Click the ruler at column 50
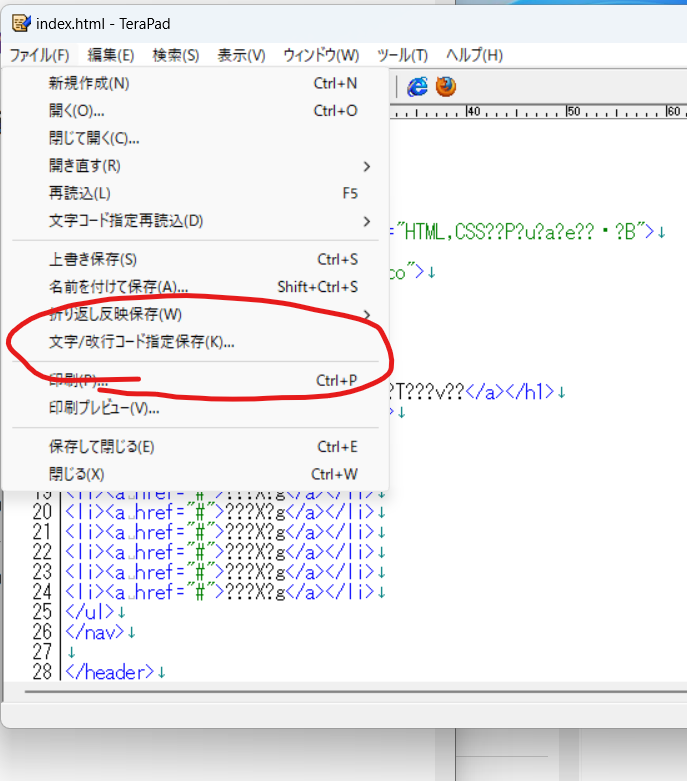Image resolution: width=687 pixels, height=781 pixels. pyautogui.click(x=573, y=112)
